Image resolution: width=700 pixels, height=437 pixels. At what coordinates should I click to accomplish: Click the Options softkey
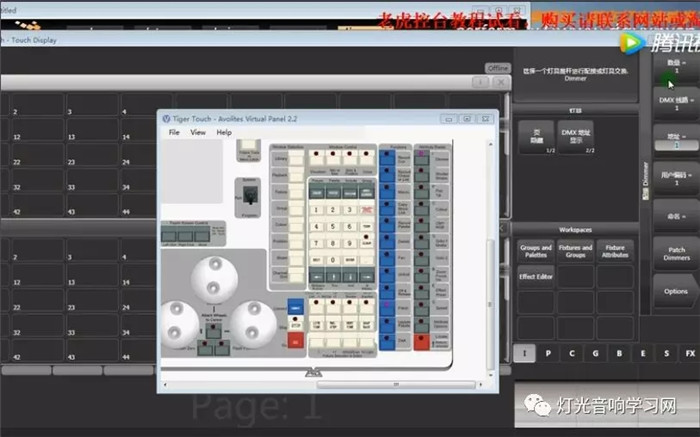coord(676,291)
